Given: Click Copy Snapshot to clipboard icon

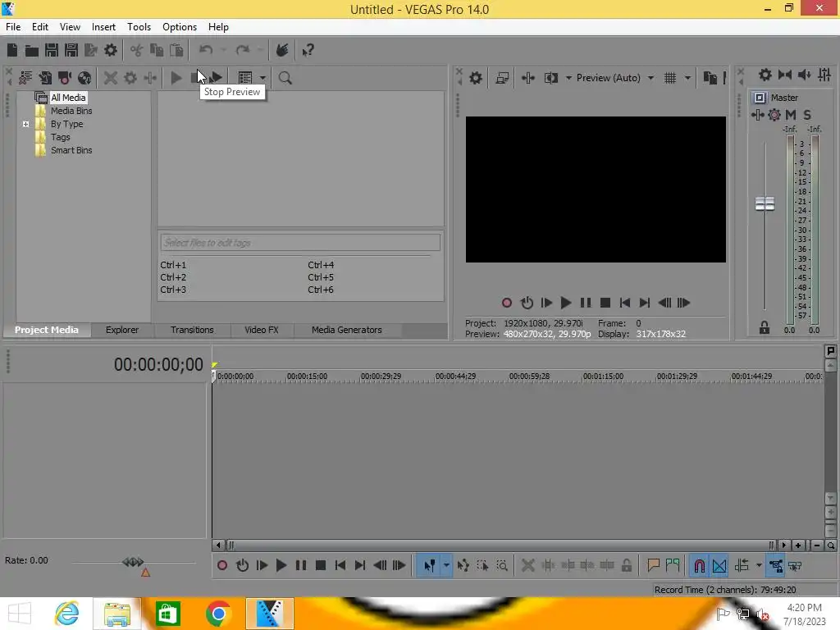Looking at the screenshot, I should click(x=710, y=78).
